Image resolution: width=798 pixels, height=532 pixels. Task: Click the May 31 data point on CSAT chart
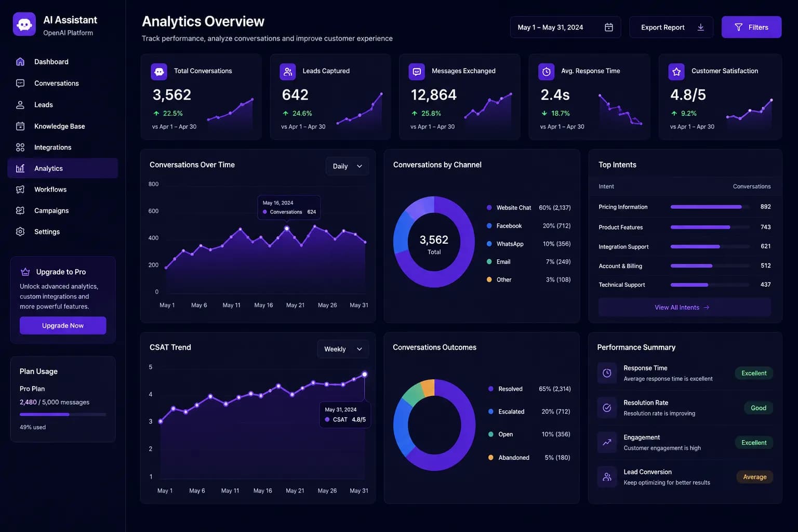click(365, 374)
